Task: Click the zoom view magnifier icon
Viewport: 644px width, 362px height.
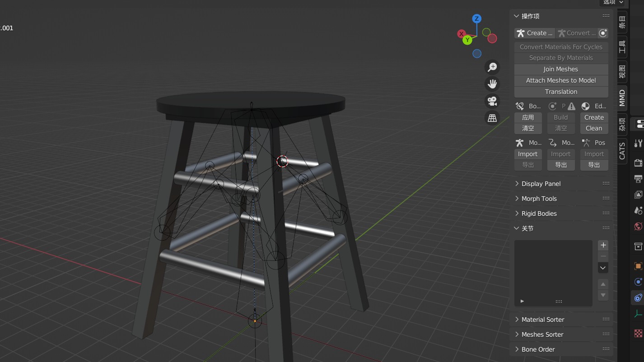Action: (x=492, y=67)
